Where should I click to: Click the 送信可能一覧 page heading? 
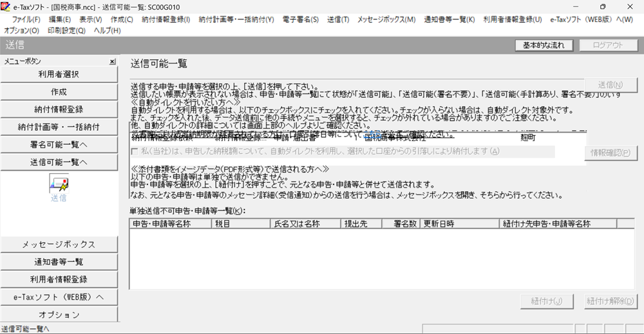coord(159,64)
